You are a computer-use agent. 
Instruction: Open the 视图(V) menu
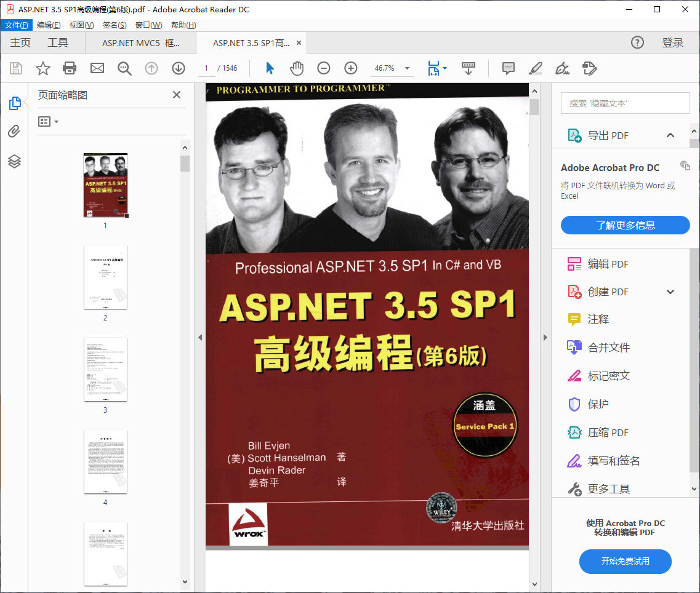[81, 25]
